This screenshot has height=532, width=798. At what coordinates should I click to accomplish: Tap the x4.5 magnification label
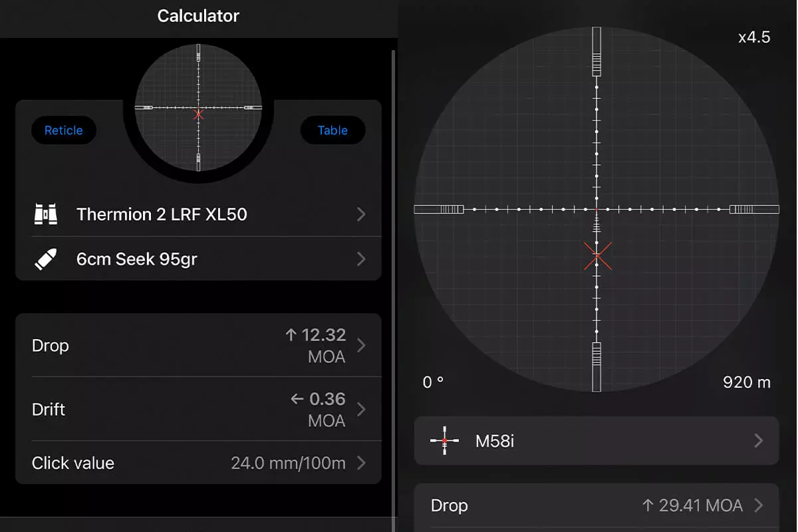point(754,37)
